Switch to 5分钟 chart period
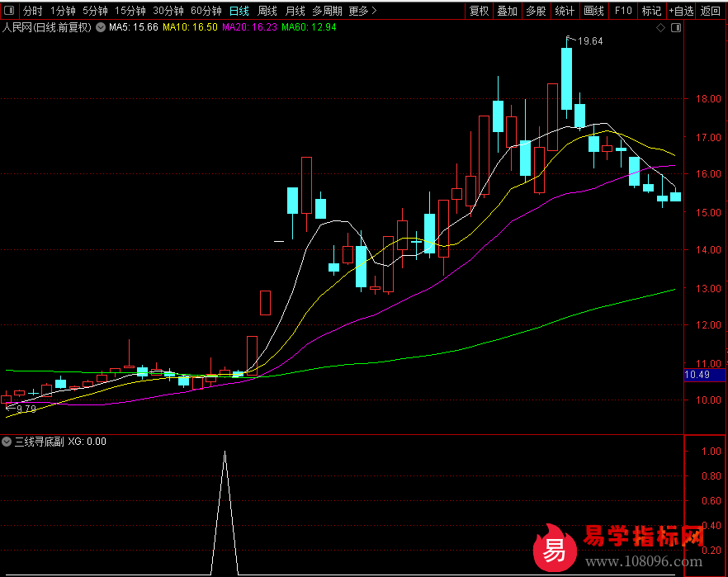 pyautogui.click(x=95, y=11)
